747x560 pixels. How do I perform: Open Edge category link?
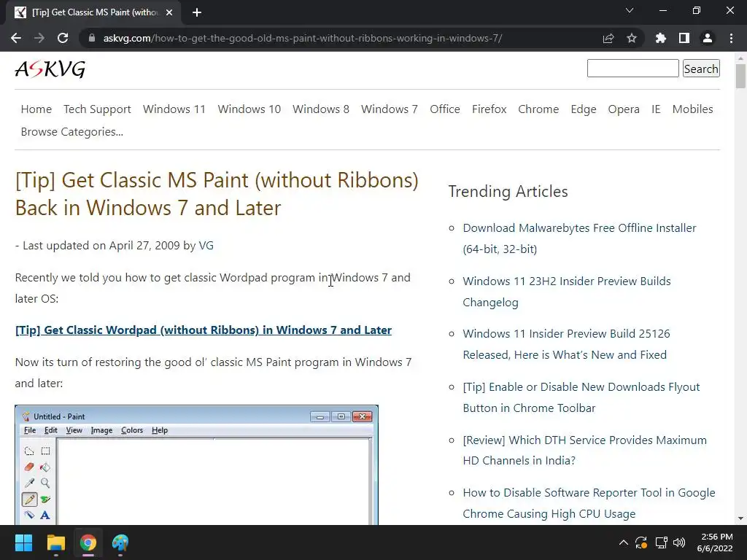(584, 109)
